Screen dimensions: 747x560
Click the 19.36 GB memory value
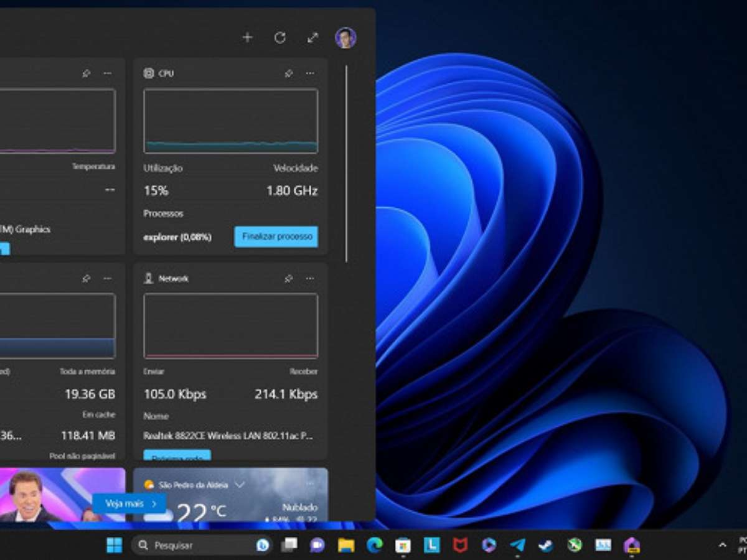click(x=90, y=394)
